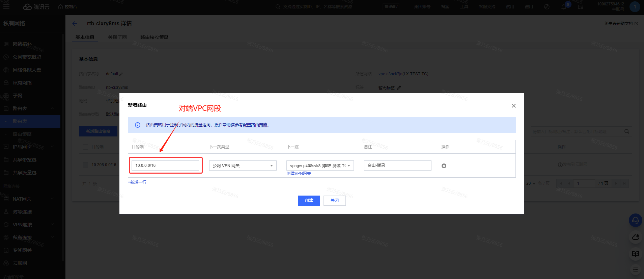Close the 新增路由 dialog with X
Viewport: 644px width, 279px height.
coord(513,106)
